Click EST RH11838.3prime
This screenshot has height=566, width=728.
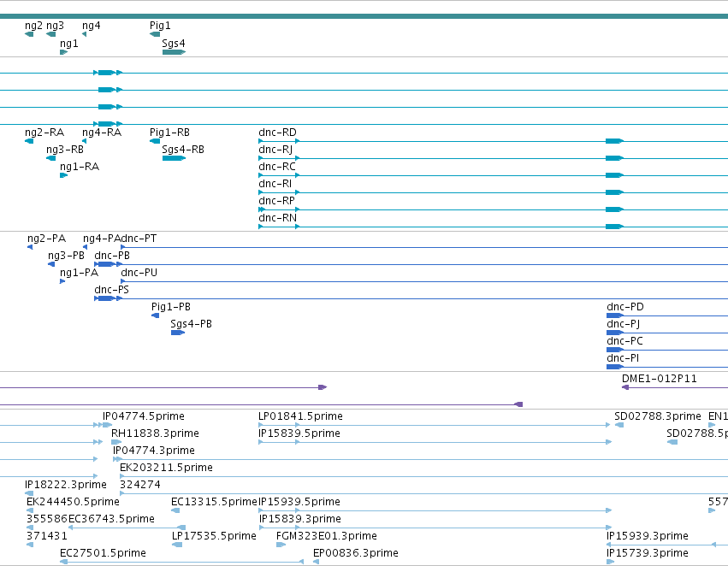click(x=155, y=433)
